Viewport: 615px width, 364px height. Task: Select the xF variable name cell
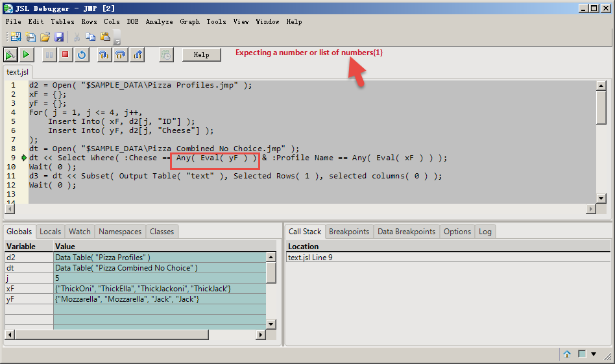pos(29,289)
